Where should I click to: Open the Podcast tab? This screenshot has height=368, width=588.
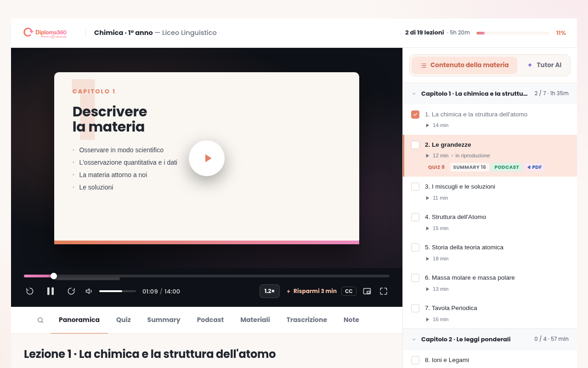(x=210, y=320)
